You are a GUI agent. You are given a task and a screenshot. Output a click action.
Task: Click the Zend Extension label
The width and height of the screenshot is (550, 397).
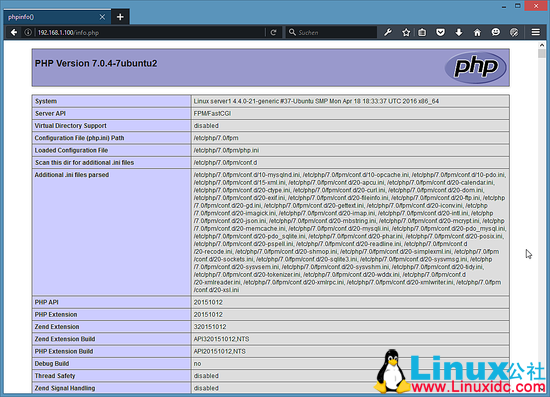coord(57,327)
